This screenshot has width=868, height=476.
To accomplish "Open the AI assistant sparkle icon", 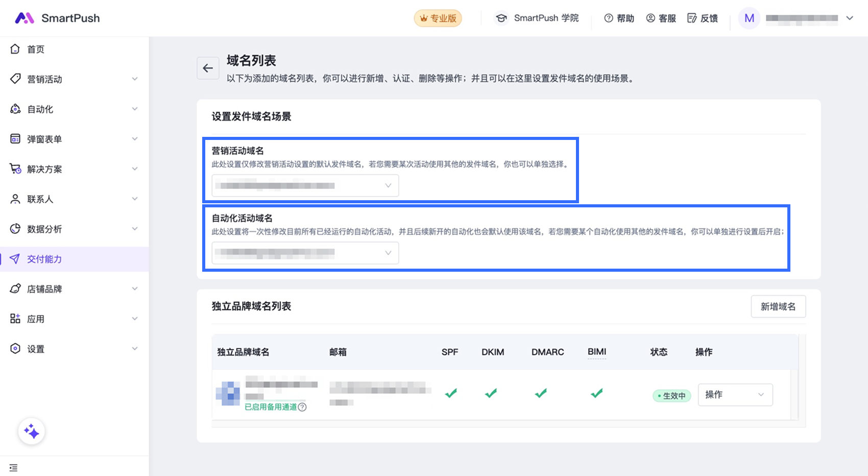I will pyautogui.click(x=32, y=432).
